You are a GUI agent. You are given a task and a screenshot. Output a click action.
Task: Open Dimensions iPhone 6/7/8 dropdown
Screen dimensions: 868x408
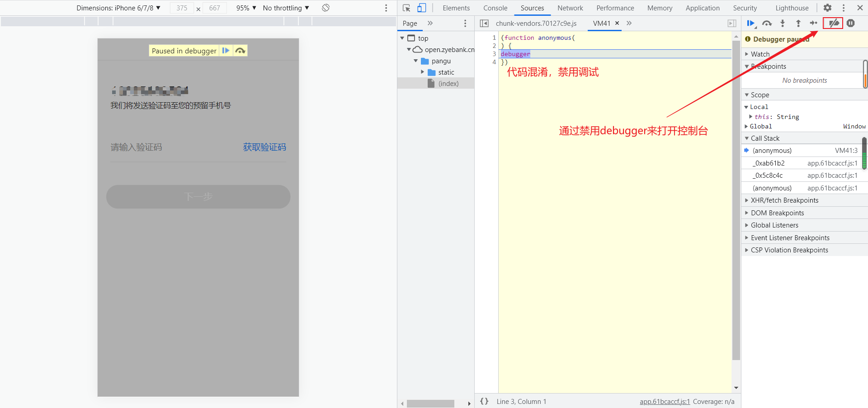(x=118, y=8)
